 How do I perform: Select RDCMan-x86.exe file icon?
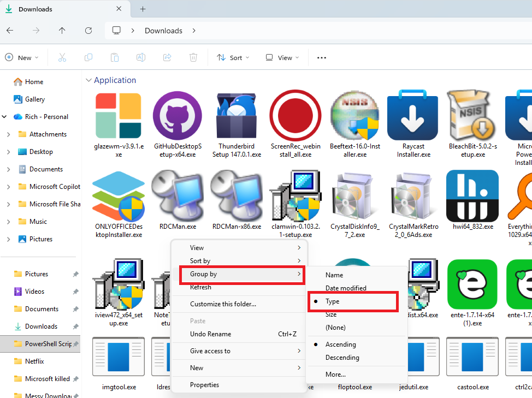(237, 196)
